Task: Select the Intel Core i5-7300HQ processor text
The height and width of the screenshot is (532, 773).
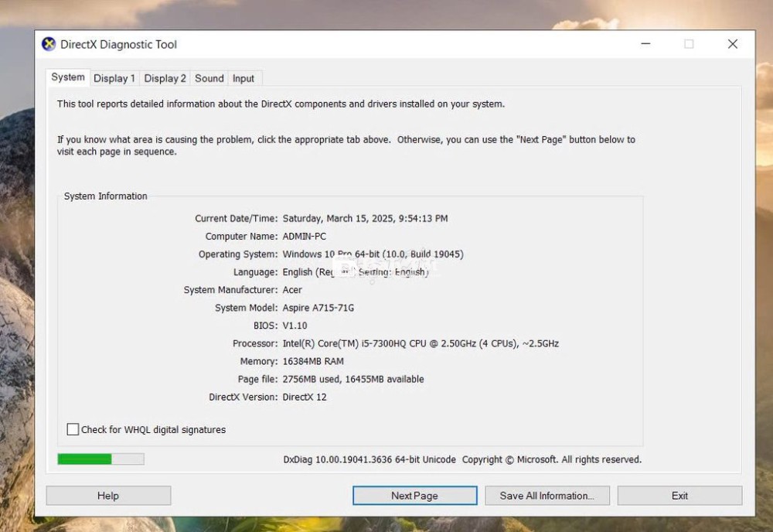Action: pyautogui.click(x=421, y=343)
